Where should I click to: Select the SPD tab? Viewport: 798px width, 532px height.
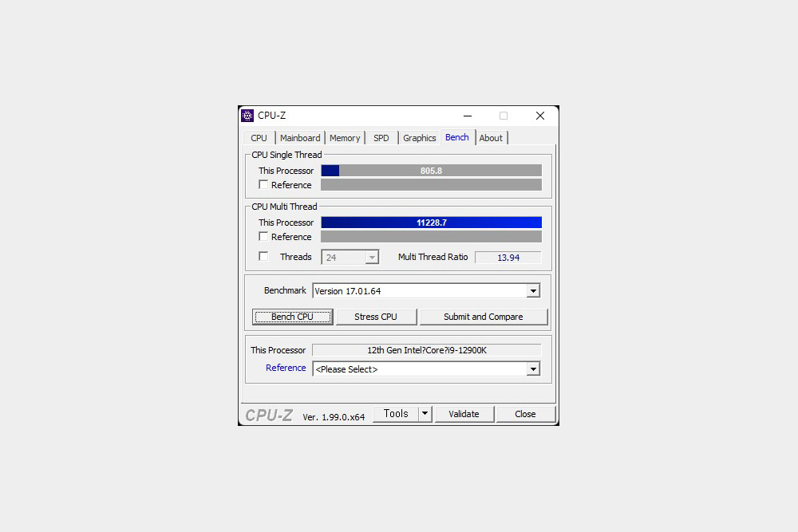tap(381, 138)
